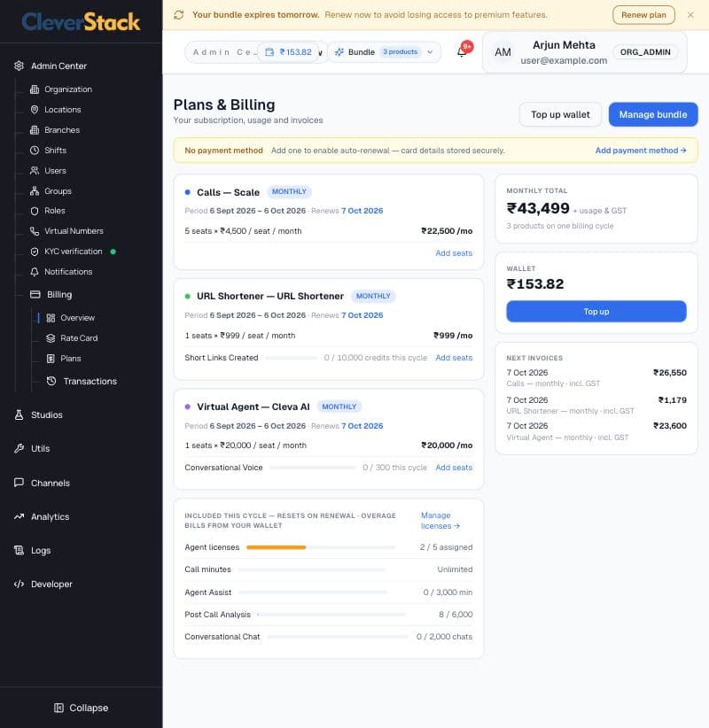Click the Channels chat bubble icon
This screenshot has width=709, height=728.
pos(19,483)
